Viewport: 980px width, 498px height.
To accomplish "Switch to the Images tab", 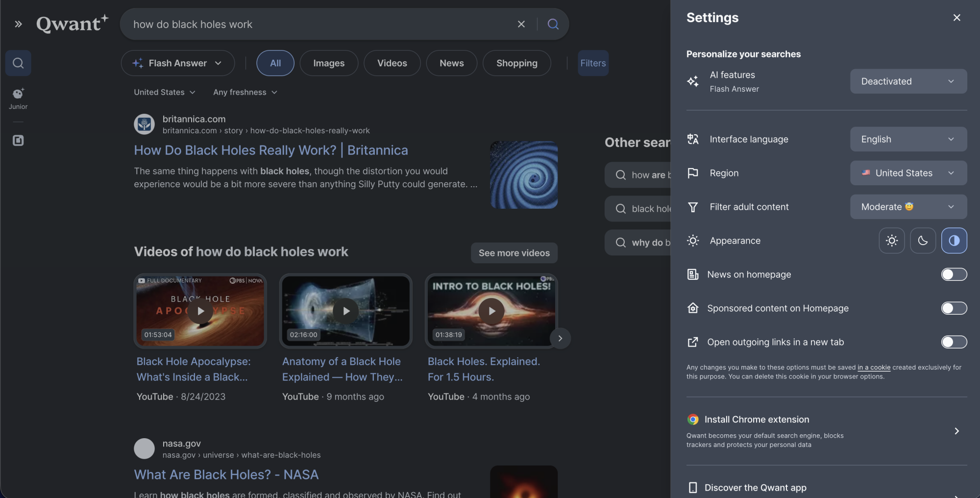I will point(329,63).
